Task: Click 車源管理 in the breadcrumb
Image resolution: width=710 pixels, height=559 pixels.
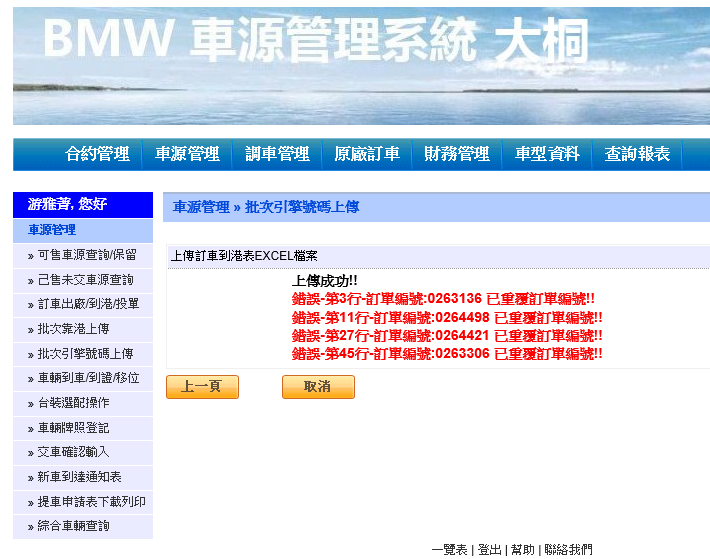Action: click(201, 207)
